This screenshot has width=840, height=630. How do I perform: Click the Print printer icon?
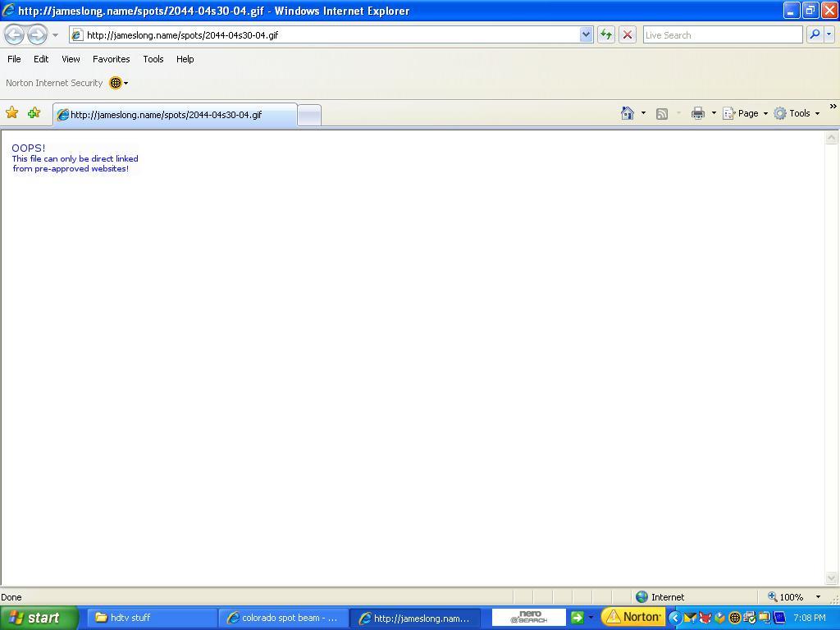click(x=697, y=113)
